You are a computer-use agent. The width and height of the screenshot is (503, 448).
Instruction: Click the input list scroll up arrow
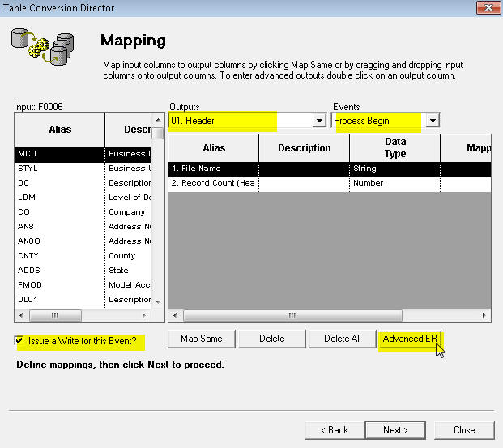(158, 120)
